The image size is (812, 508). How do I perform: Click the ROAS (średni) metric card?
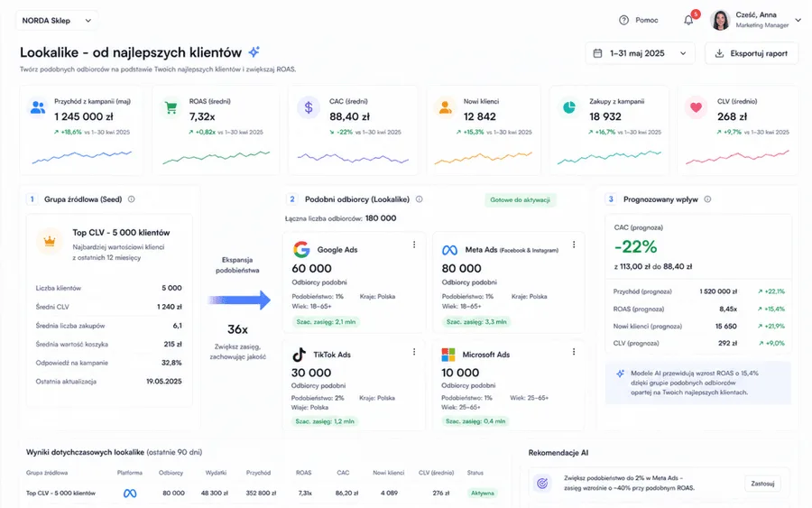pyautogui.click(x=216, y=131)
